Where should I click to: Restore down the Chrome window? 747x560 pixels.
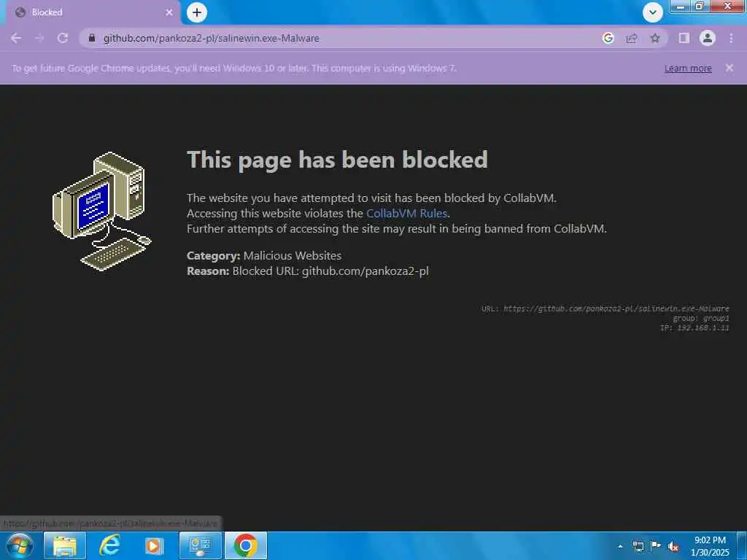700,7
